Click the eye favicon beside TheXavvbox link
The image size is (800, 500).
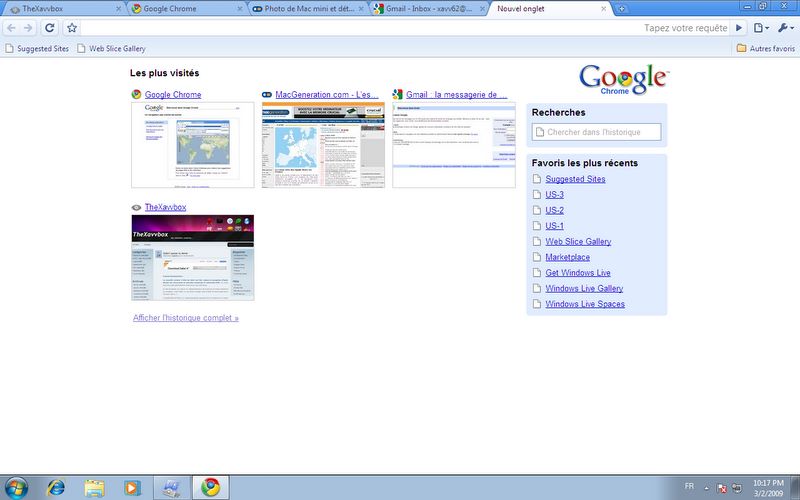click(136, 208)
